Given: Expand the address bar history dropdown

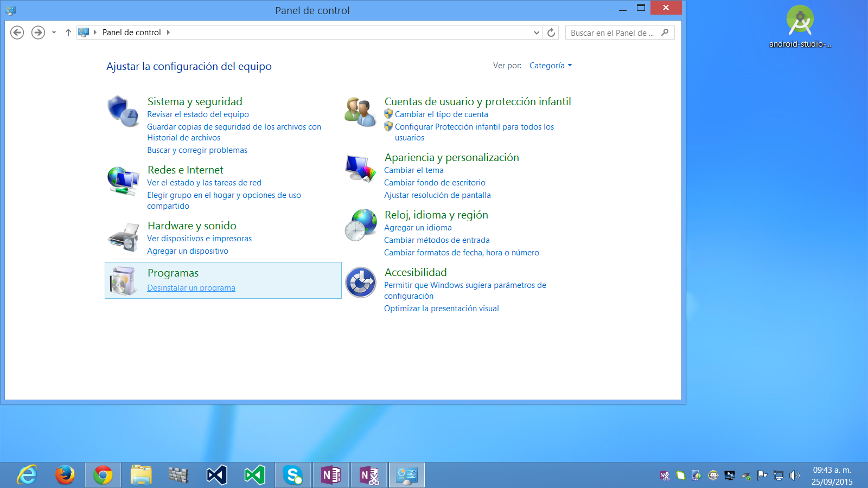Looking at the screenshot, I should tap(537, 33).
